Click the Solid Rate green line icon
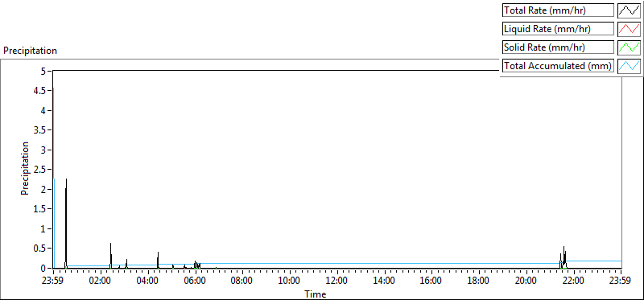644x300 pixels. 629,47
